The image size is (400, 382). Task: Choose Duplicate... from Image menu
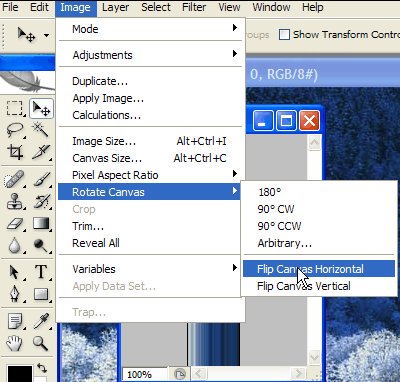(x=150, y=81)
